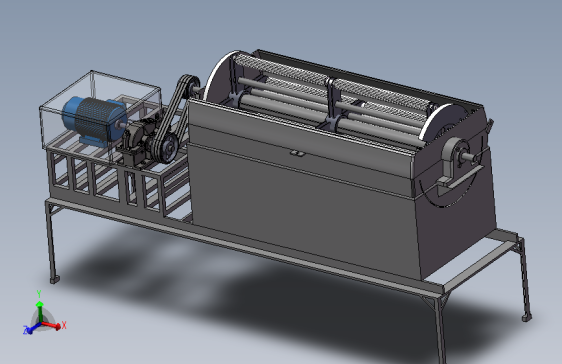
Task: Select the blue electric motor body
Action: pos(95,120)
